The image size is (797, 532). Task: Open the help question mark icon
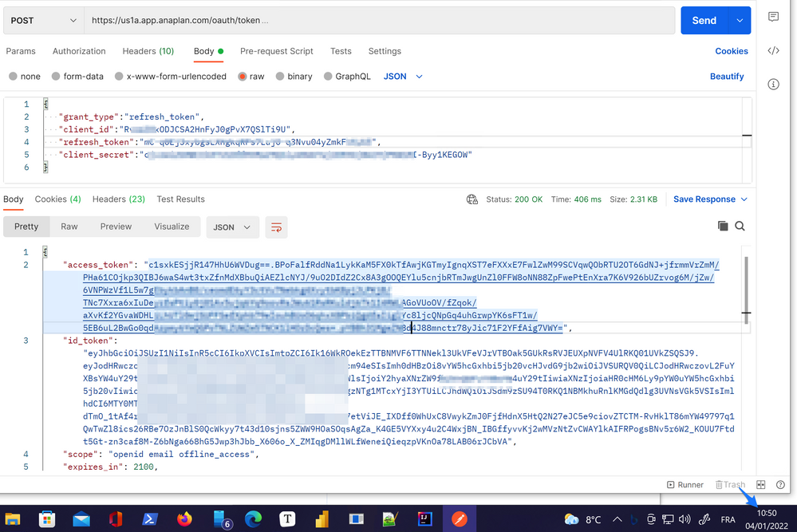click(x=780, y=485)
